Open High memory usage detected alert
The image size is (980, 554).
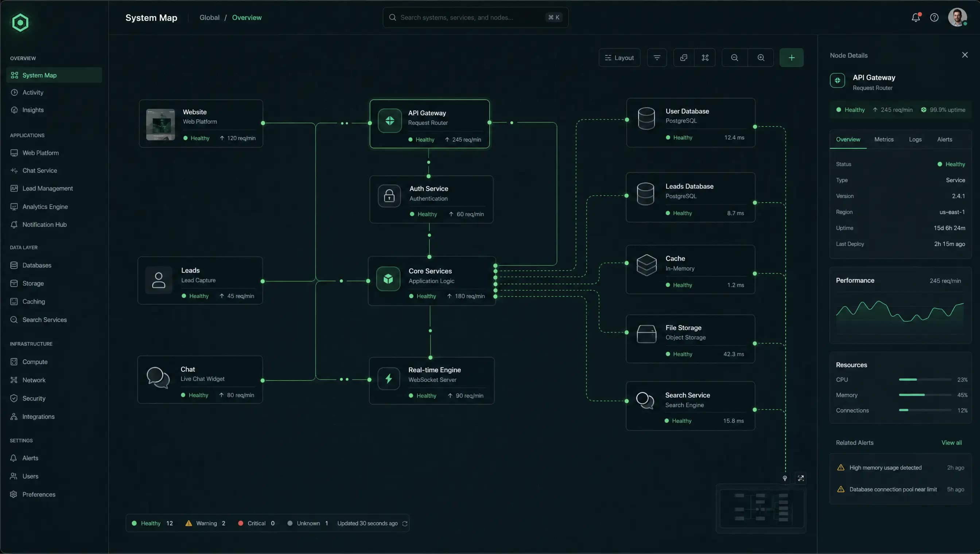(900, 468)
